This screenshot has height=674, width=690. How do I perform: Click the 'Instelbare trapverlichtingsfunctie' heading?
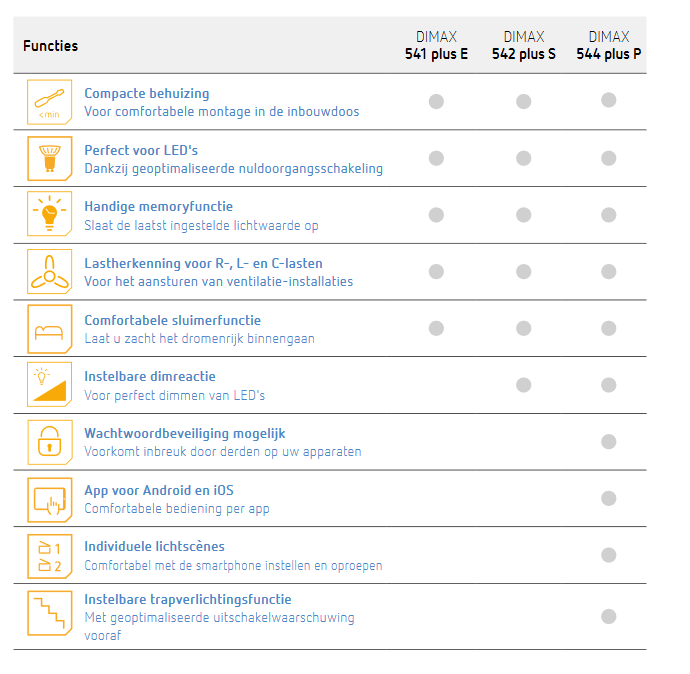click(x=188, y=599)
